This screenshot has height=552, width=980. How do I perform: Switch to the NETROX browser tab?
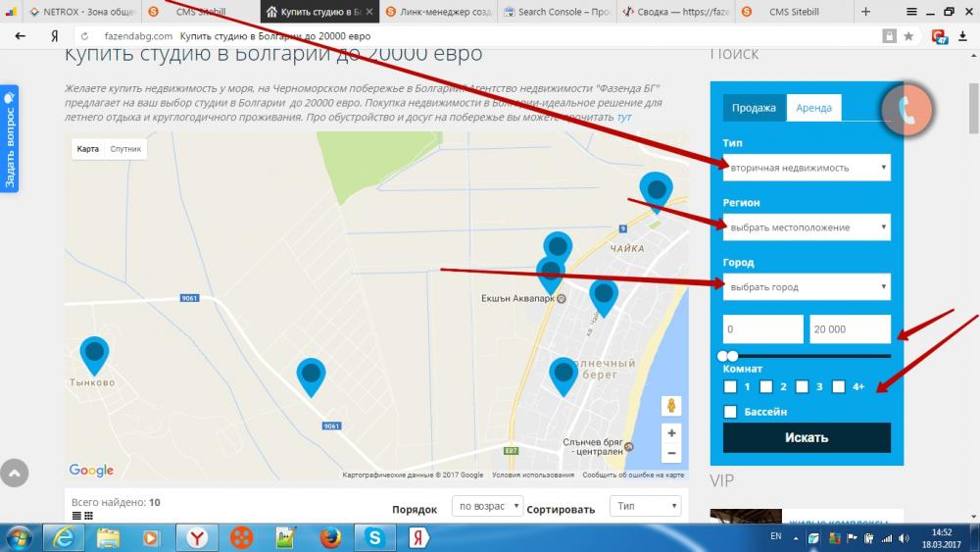(81, 11)
